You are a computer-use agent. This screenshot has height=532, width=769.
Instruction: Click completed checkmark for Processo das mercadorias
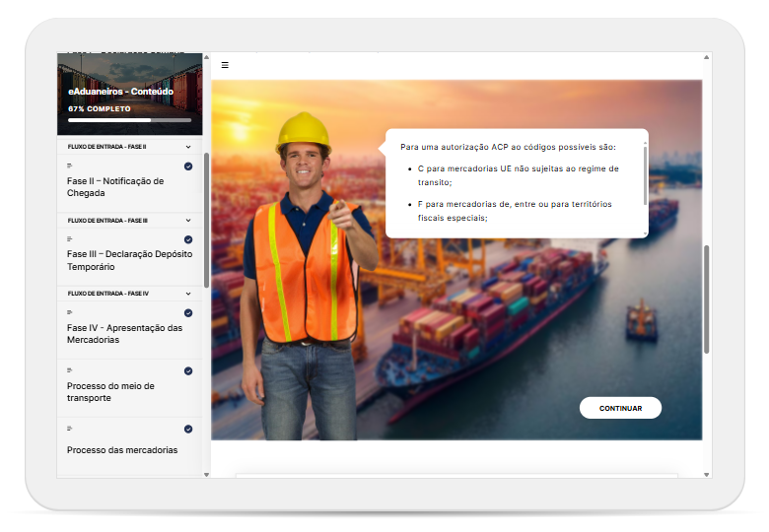pos(188,430)
